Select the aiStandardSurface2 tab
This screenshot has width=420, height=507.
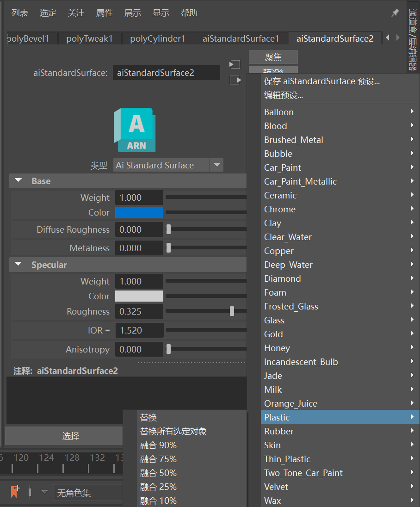tap(335, 38)
